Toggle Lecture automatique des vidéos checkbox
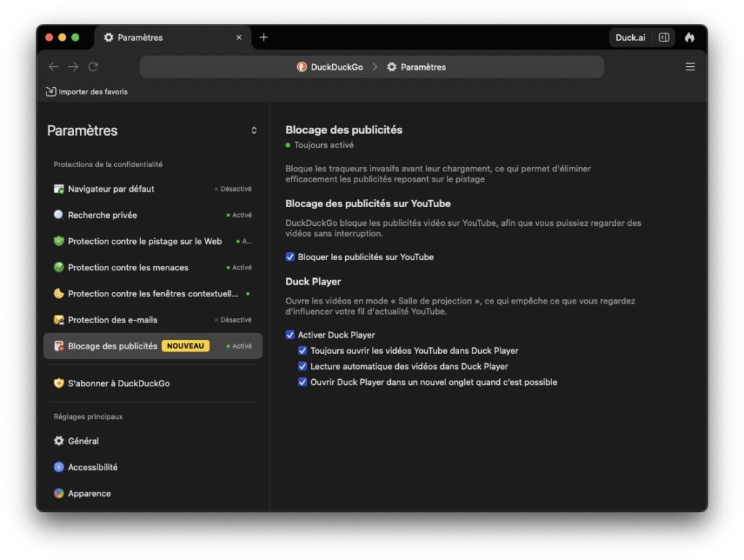This screenshot has height=560, width=744. point(302,366)
